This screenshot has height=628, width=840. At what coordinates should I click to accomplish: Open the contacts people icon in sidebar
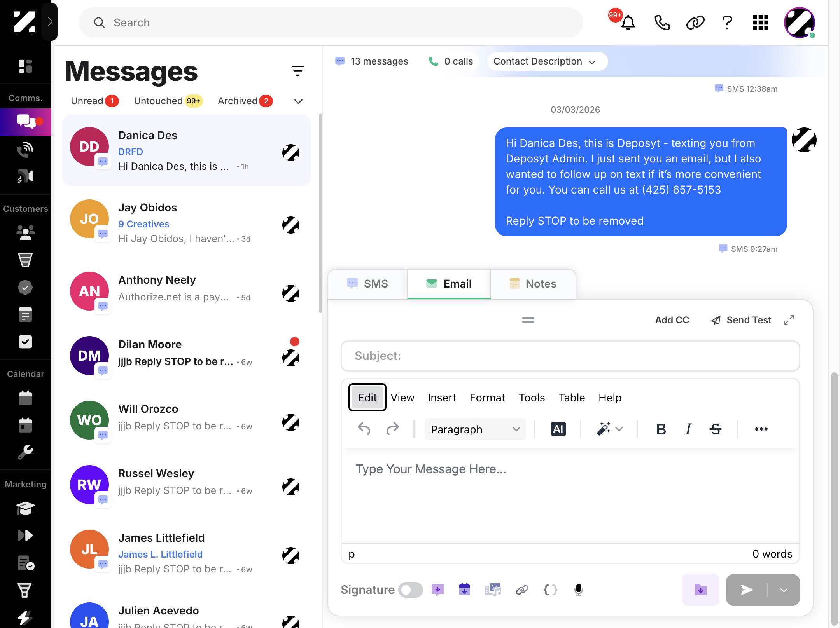(x=25, y=232)
